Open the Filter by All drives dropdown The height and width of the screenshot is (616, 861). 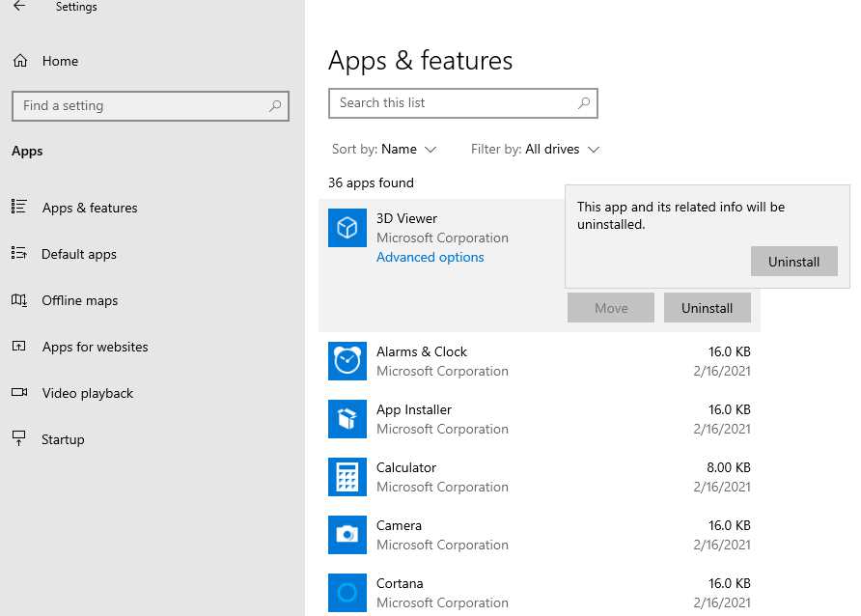click(x=535, y=150)
